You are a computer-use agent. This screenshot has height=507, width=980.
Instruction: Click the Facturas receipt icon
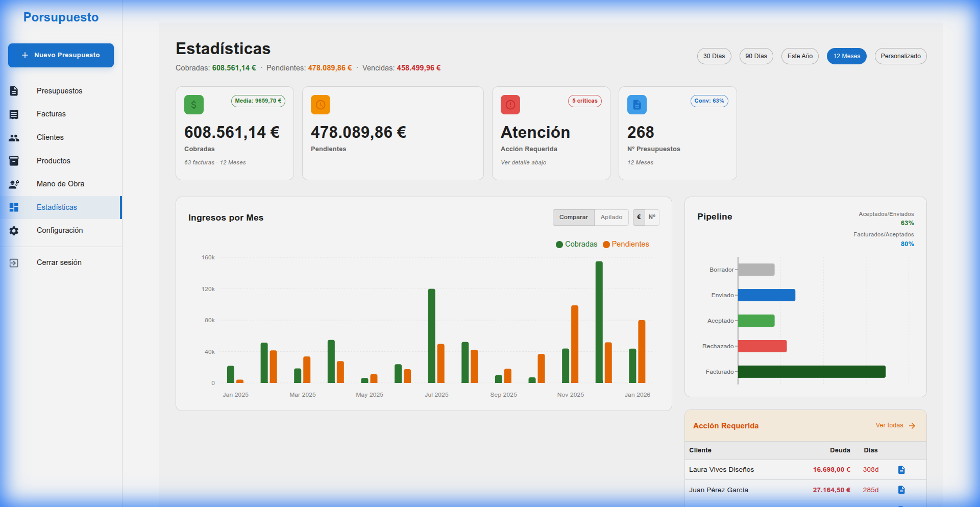point(14,114)
